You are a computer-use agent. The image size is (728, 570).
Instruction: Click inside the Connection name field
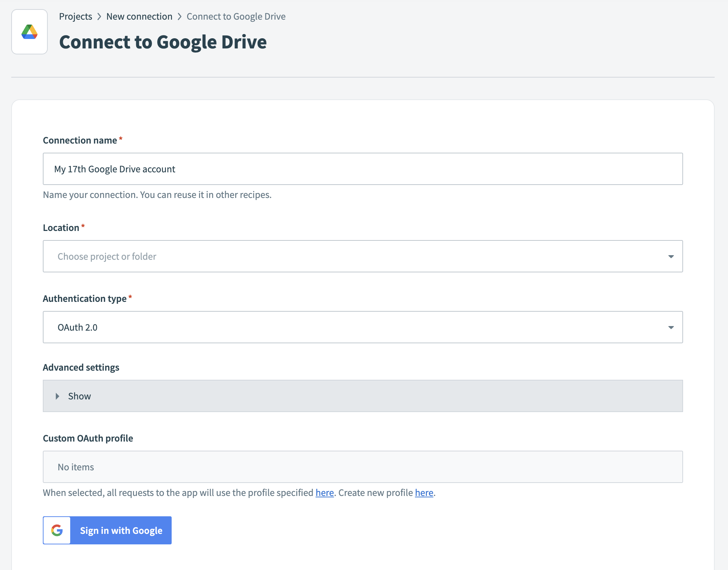pyautogui.click(x=363, y=169)
